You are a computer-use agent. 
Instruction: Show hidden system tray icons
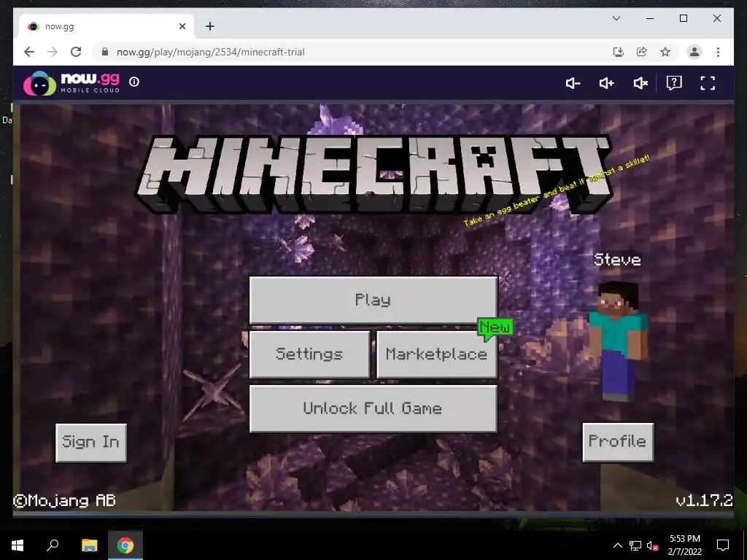point(617,545)
